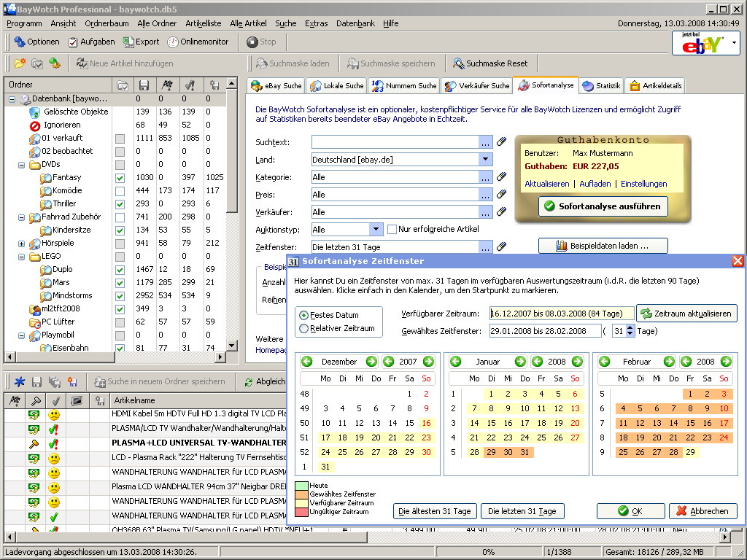This screenshot has height=560, width=747.
Task: Click Zeitraum aktualisieren button
Action: [x=686, y=314]
